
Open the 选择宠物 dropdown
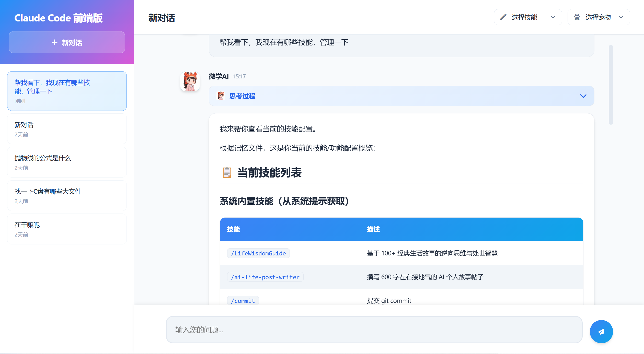click(x=599, y=17)
